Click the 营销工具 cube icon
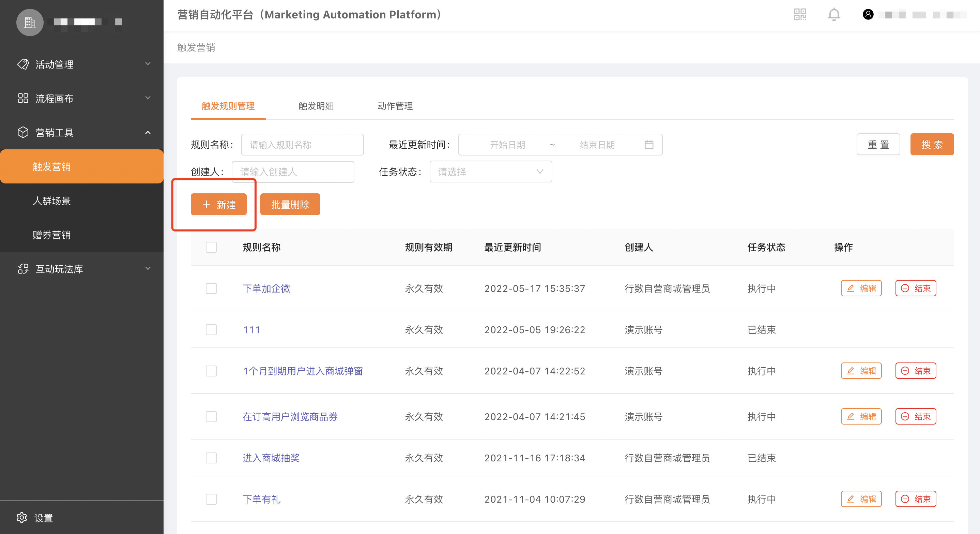This screenshot has height=534, width=980. point(23,132)
